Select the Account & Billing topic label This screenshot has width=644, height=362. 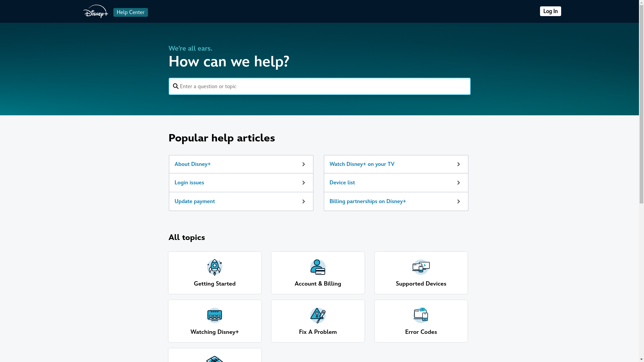(318, 284)
